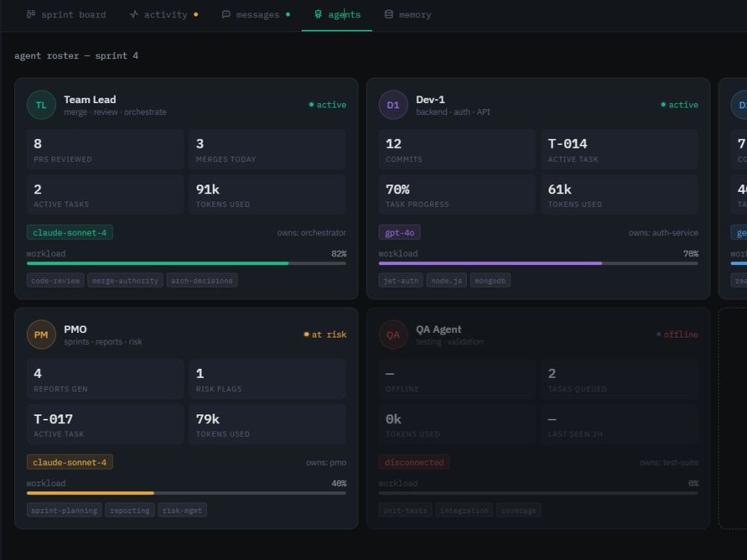This screenshot has height=560, width=747.
Task: Click the unit-tests tag
Action: 405,510
